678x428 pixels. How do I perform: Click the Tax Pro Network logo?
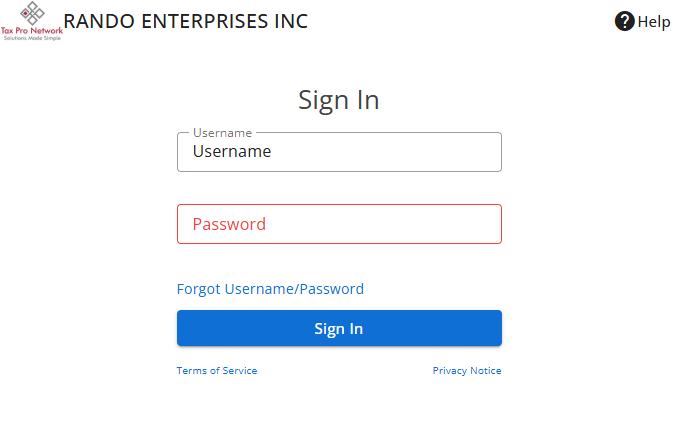tap(32, 21)
